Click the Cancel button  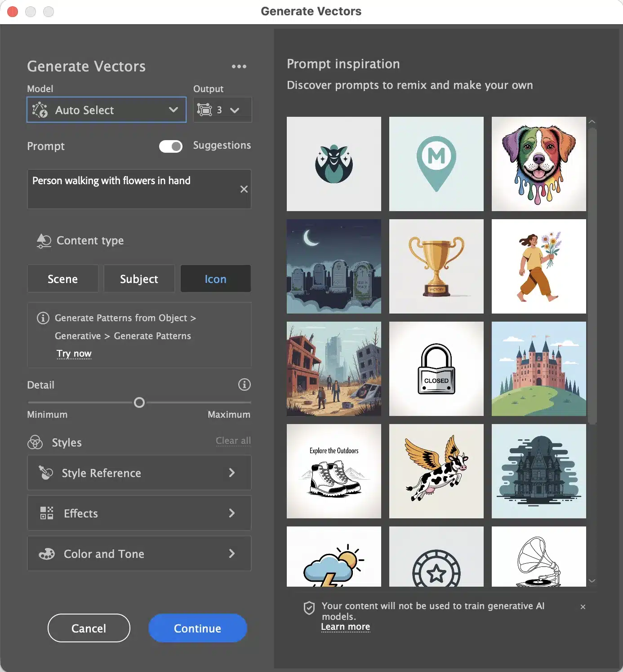click(x=89, y=628)
